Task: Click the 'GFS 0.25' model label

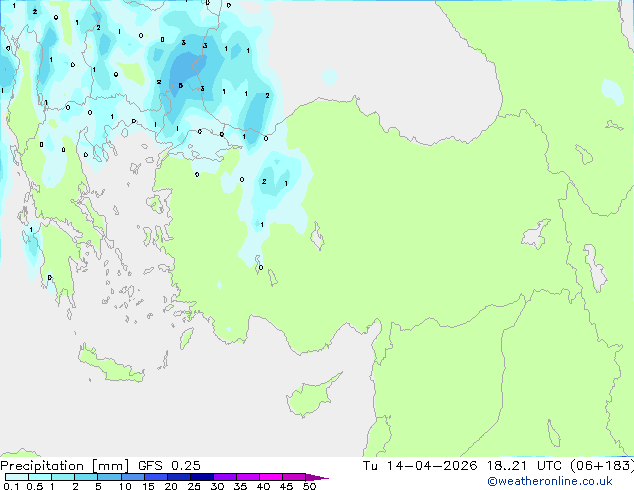Action: point(169,466)
